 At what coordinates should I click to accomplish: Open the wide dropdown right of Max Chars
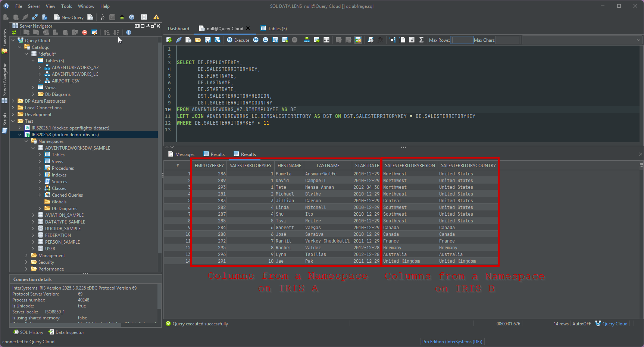[x=582, y=40]
